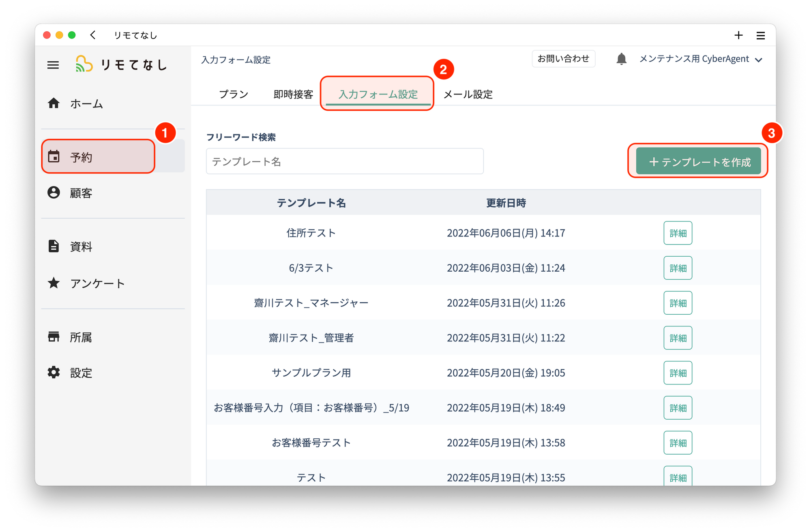
Task: Click the home icon in sidebar
Action: click(x=54, y=103)
